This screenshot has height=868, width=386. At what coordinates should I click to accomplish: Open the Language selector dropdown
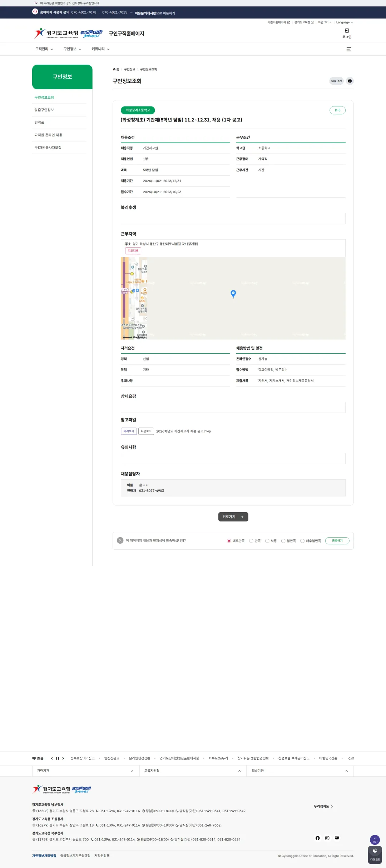click(344, 23)
